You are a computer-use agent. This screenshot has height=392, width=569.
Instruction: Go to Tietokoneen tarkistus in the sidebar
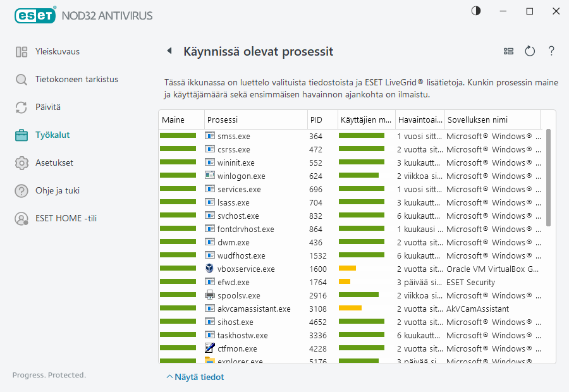pyautogui.click(x=76, y=80)
